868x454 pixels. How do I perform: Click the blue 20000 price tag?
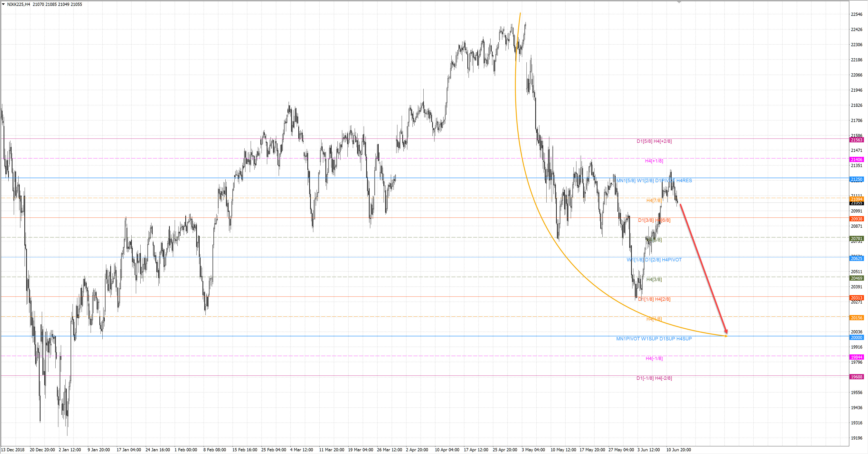[856, 338]
